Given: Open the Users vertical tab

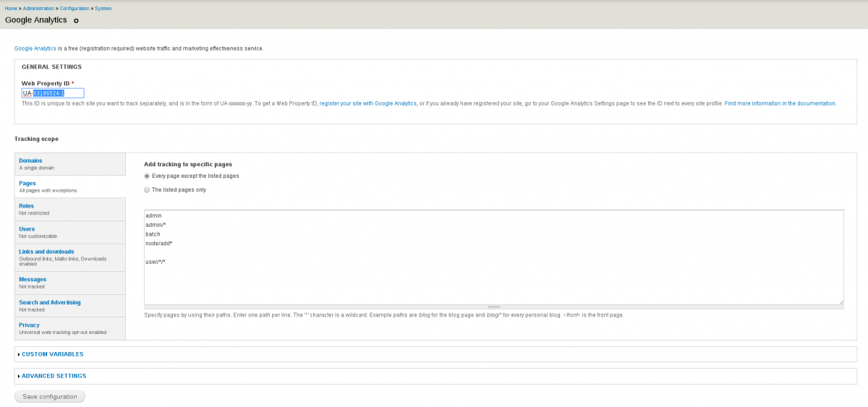Looking at the screenshot, I should (x=70, y=232).
